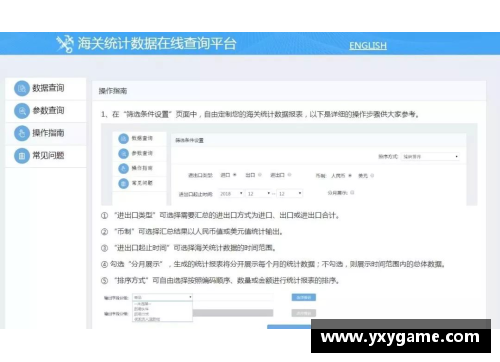
Task: Click the platform logo beside the title
Action: tap(65, 44)
